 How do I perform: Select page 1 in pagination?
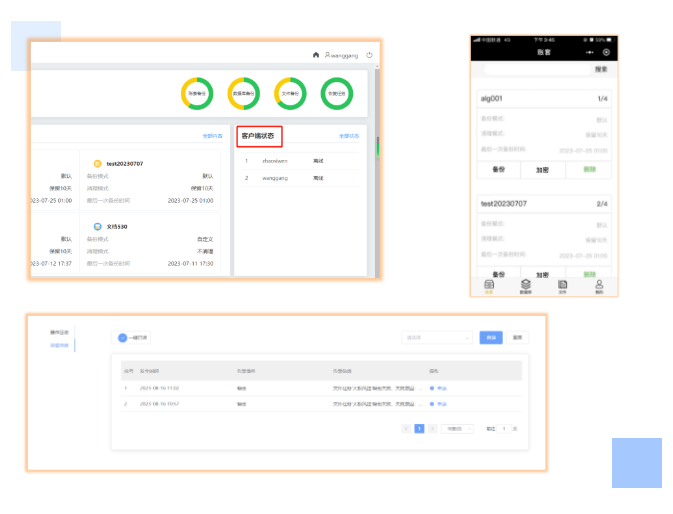(419, 429)
